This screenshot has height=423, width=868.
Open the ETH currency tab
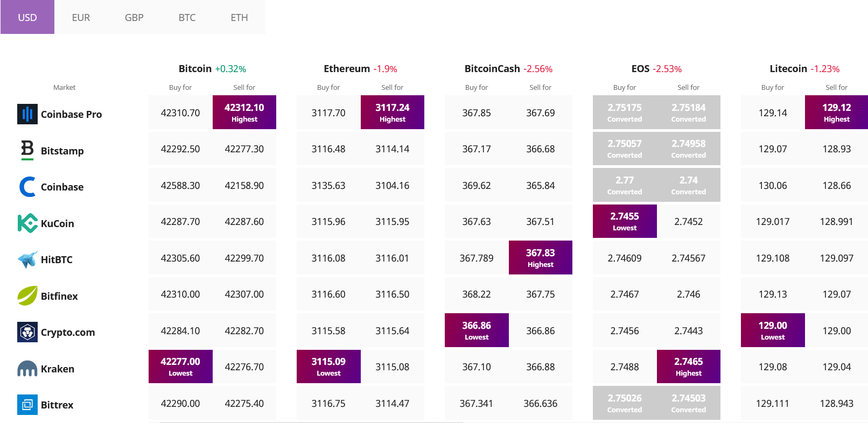coord(240,17)
